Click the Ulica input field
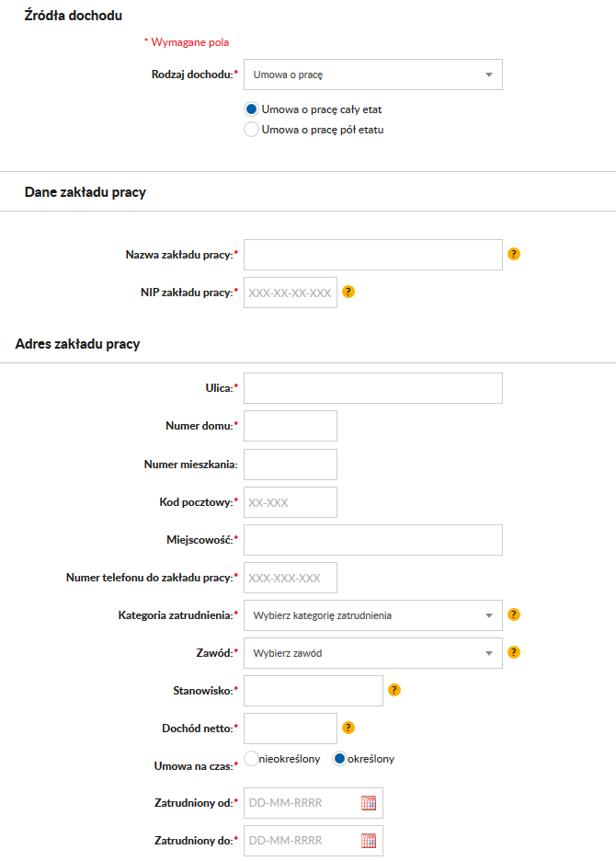The height and width of the screenshot is (861, 616). (372, 388)
